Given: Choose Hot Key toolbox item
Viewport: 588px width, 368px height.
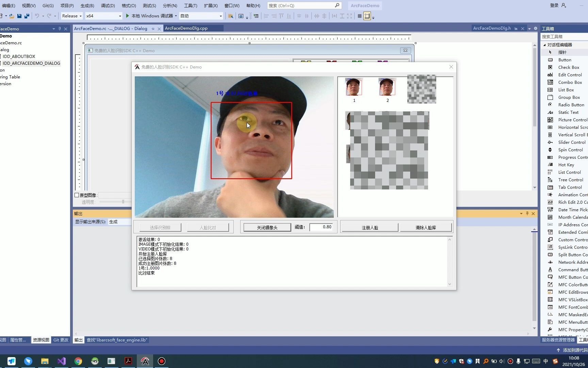Looking at the screenshot, I should (566, 165).
